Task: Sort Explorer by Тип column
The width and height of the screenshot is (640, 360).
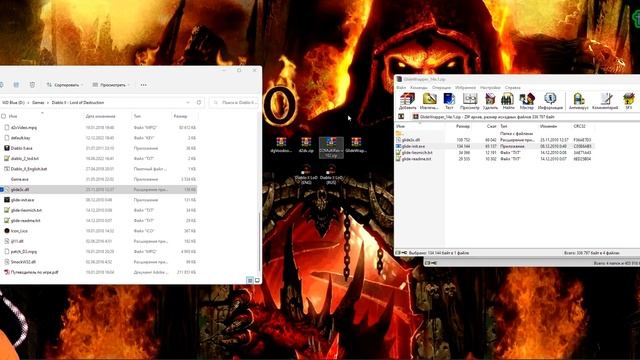Action: (x=137, y=116)
